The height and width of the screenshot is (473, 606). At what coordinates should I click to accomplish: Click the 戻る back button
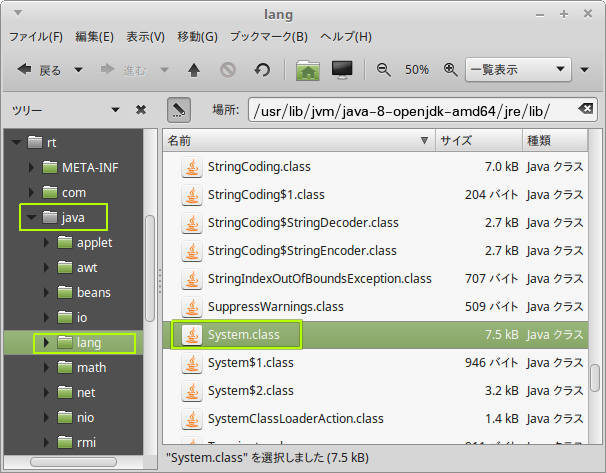[40, 70]
